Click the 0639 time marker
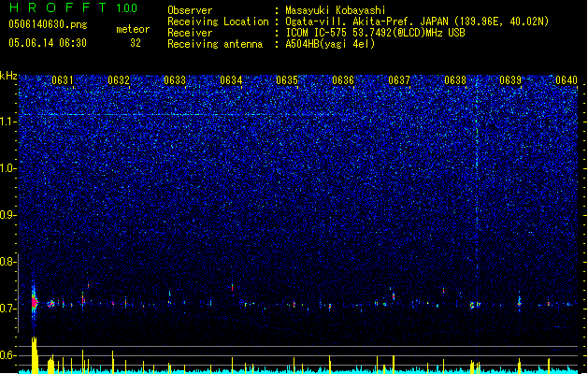 [x=510, y=80]
